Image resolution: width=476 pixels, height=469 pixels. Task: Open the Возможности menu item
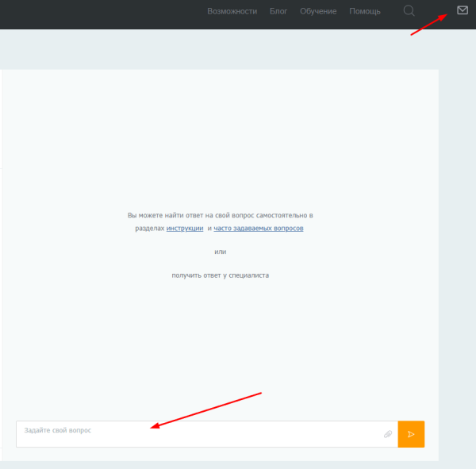point(232,11)
